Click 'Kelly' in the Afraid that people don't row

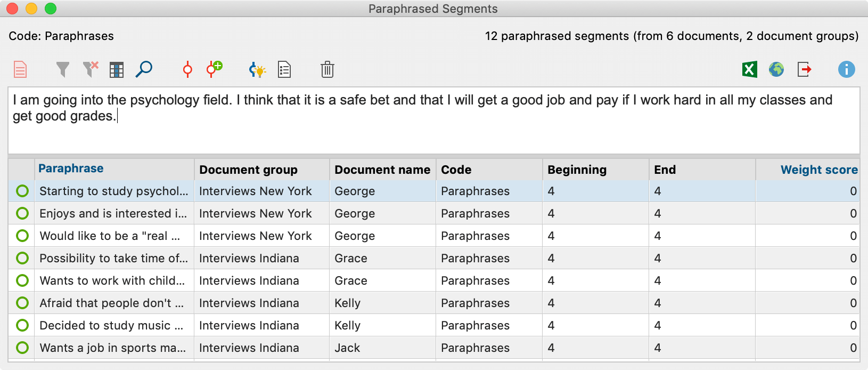click(348, 303)
